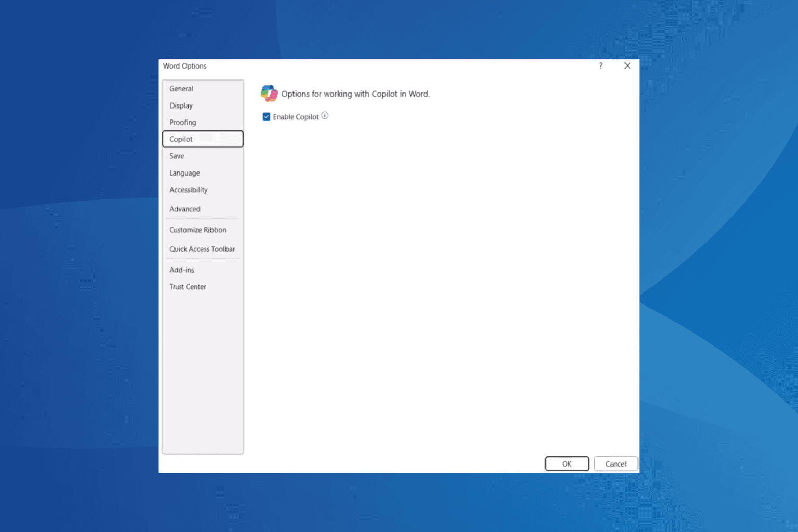Click the Cancel button
The height and width of the screenshot is (532, 798).
[x=616, y=464]
